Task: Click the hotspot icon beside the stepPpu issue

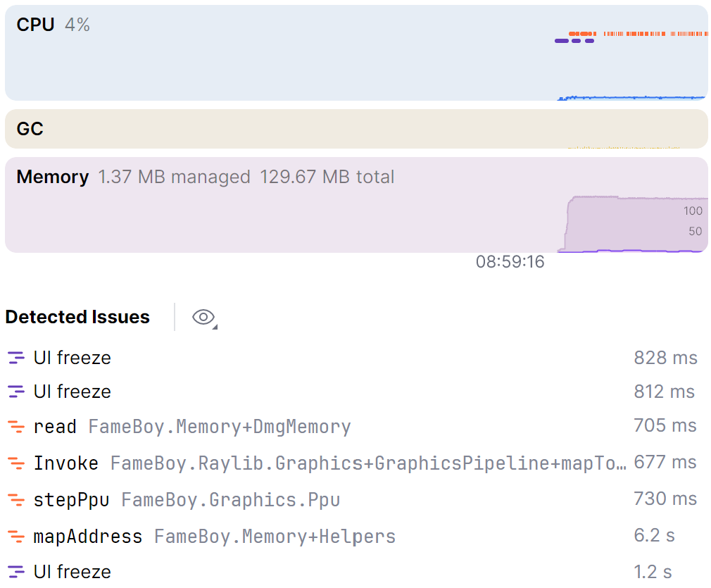Action: (x=15, y=499)
